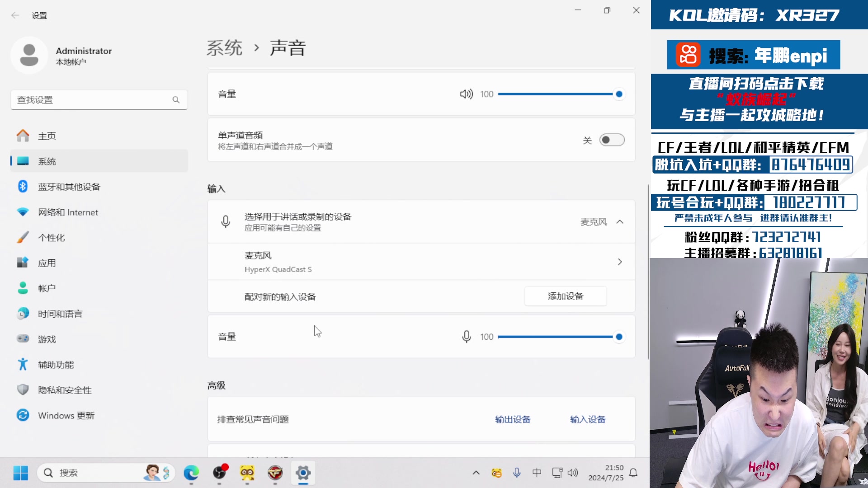
Task: Click the 添加设备 button
Action: pyautogui.click(x=565, y=296)
